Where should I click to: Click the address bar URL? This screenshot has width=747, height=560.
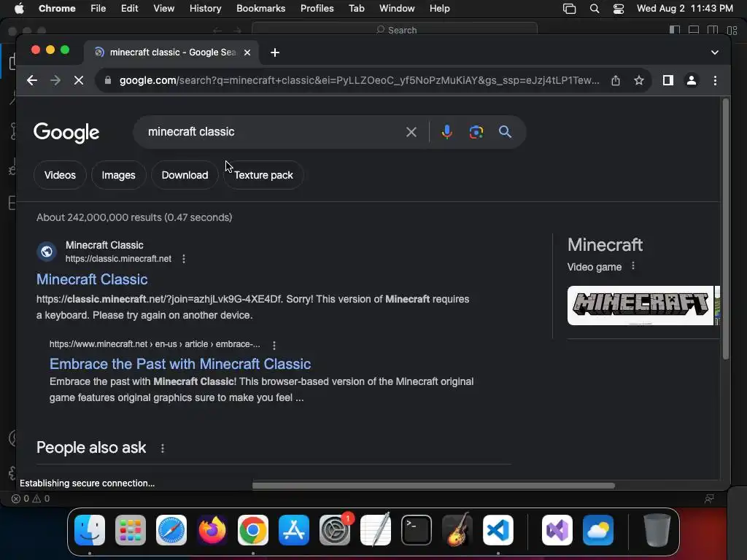(x=359, y=80)
